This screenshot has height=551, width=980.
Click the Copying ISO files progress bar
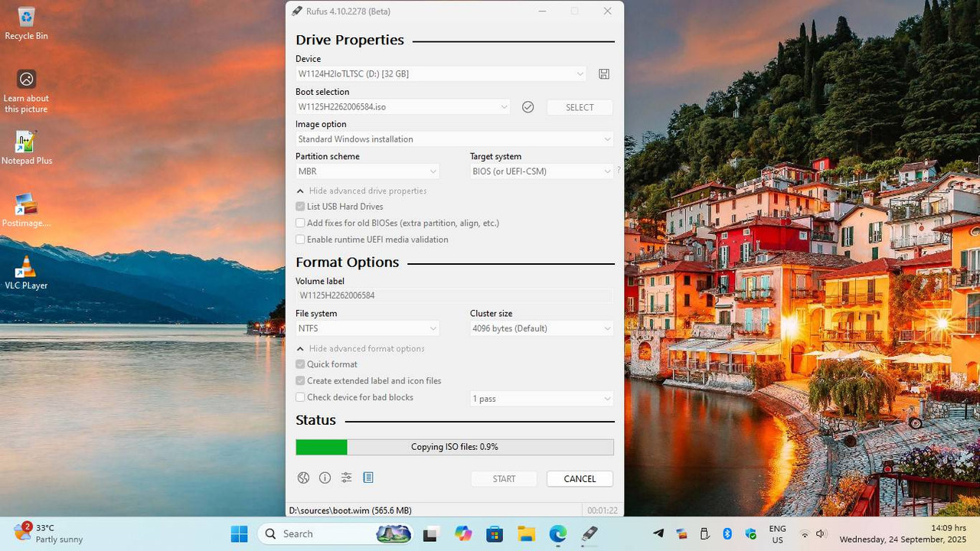point(455,447)
